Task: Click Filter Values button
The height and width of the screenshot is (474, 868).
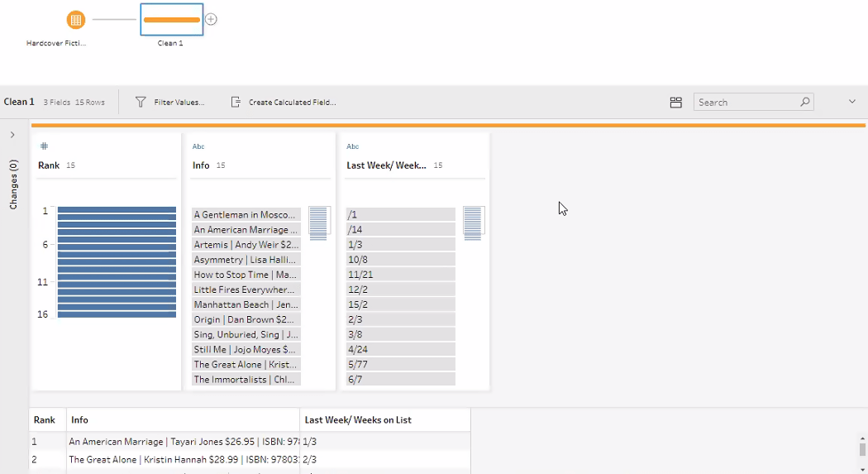Action: click(170, 102)
